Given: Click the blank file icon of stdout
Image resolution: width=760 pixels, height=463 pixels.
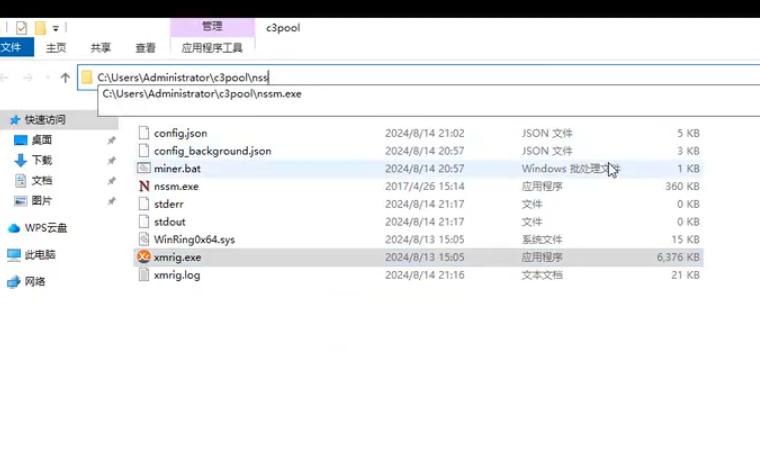Looking at the screenshot, I should (x=143, y=222).
